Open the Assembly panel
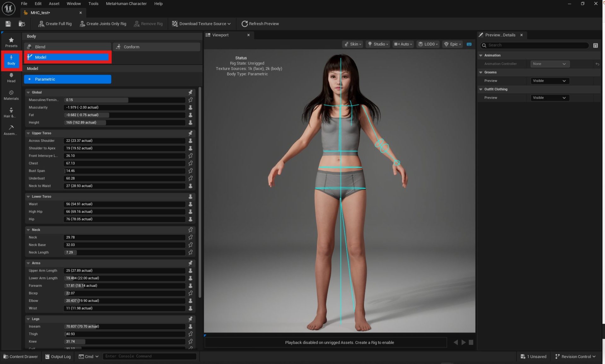Viewport: 605px width, 364px height. tap(11, 130)
